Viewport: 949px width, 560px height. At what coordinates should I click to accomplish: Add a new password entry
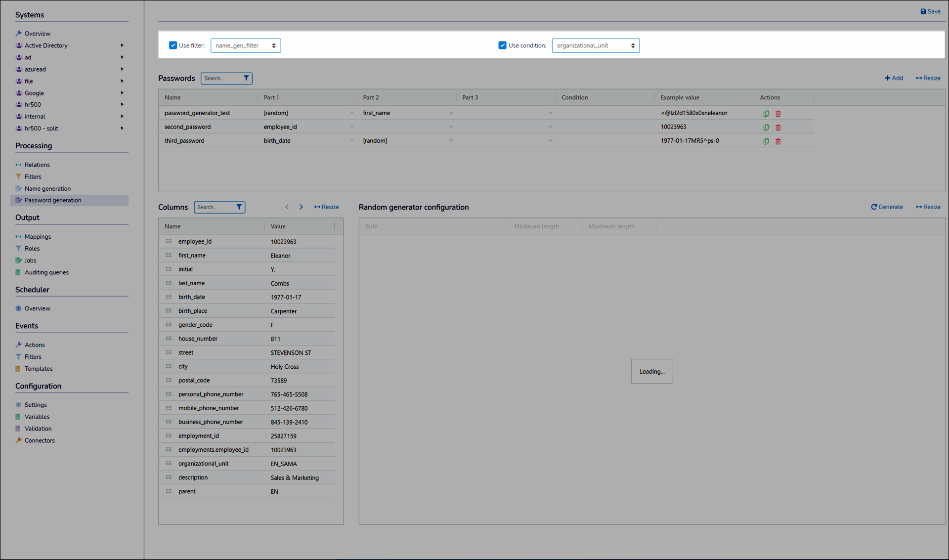[x=894, y=78]
